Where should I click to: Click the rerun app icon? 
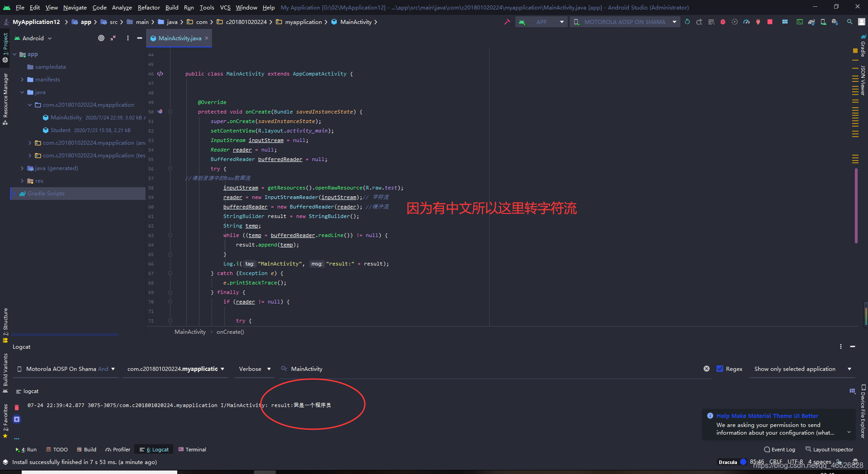[x=687, y=22]
